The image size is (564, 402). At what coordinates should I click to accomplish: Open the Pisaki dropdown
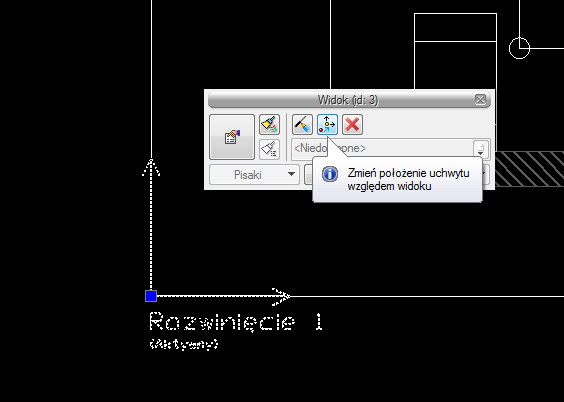point(254,175)
